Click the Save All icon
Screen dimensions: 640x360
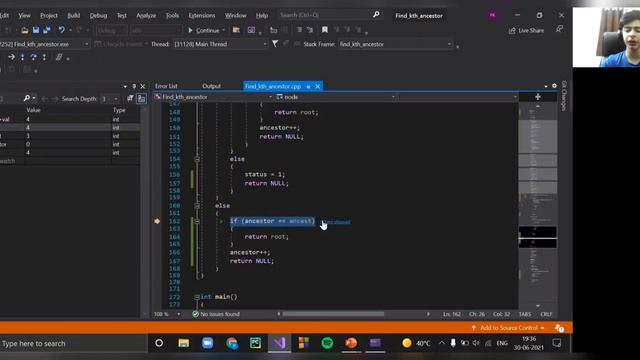47,30
